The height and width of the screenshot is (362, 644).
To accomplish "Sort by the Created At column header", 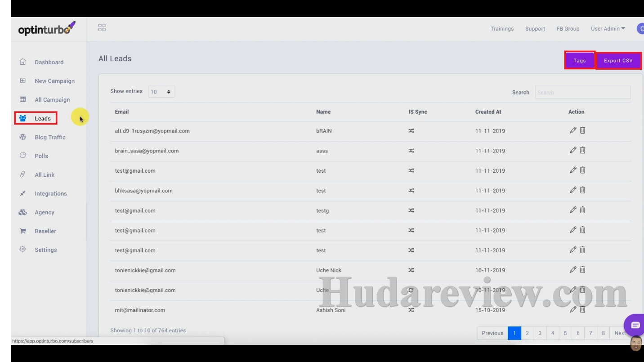I will [488, 112].
